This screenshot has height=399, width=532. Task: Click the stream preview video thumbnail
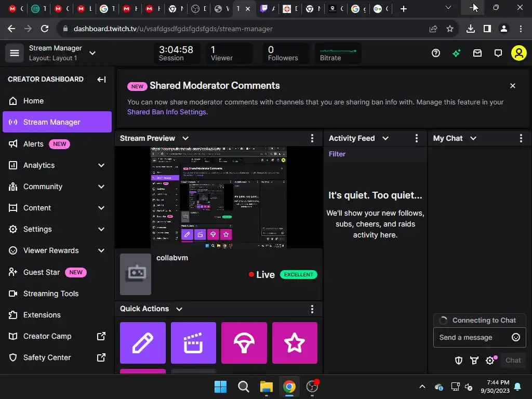[x=219, y=197]
